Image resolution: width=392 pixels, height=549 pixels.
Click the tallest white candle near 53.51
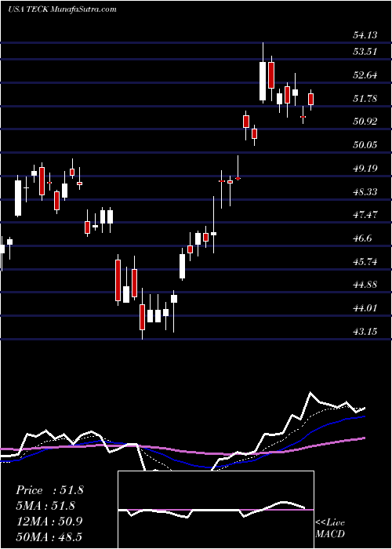[x=263, y=81]
